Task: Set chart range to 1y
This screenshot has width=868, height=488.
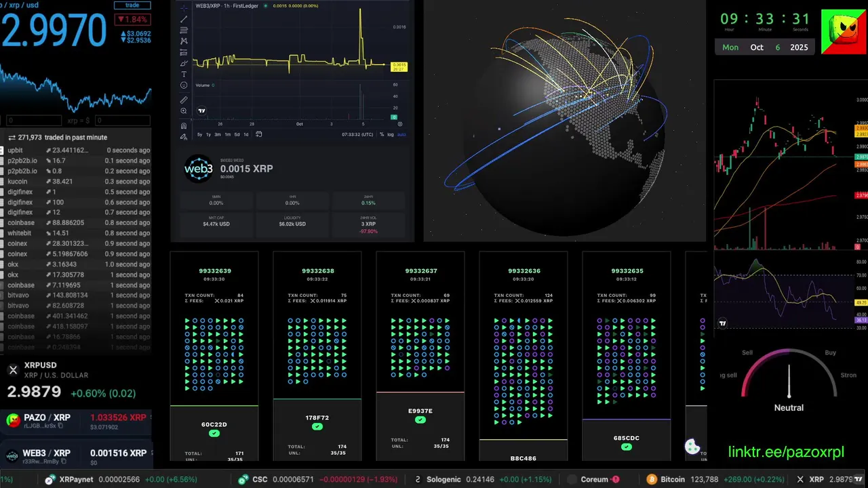Action: pos(209,134)
